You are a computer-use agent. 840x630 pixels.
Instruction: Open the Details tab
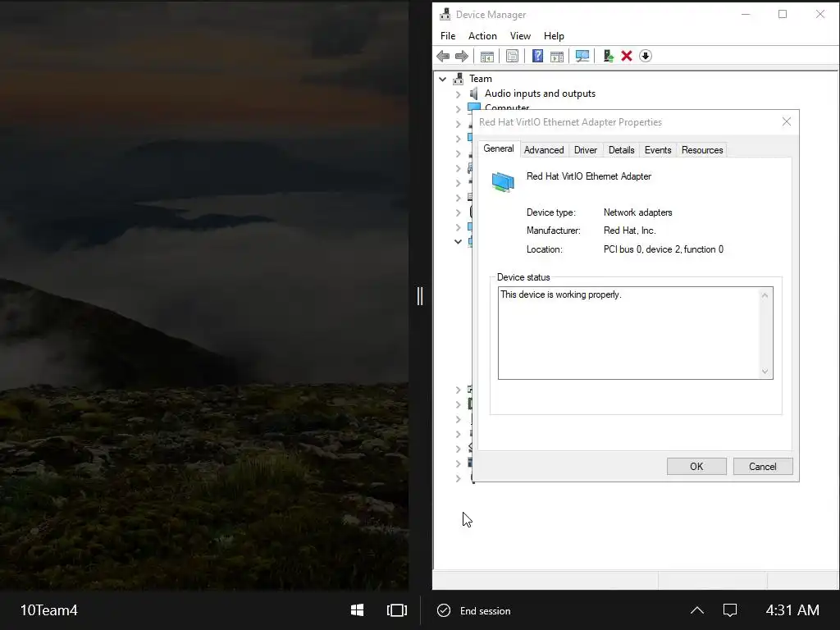(x=622, y=150)
